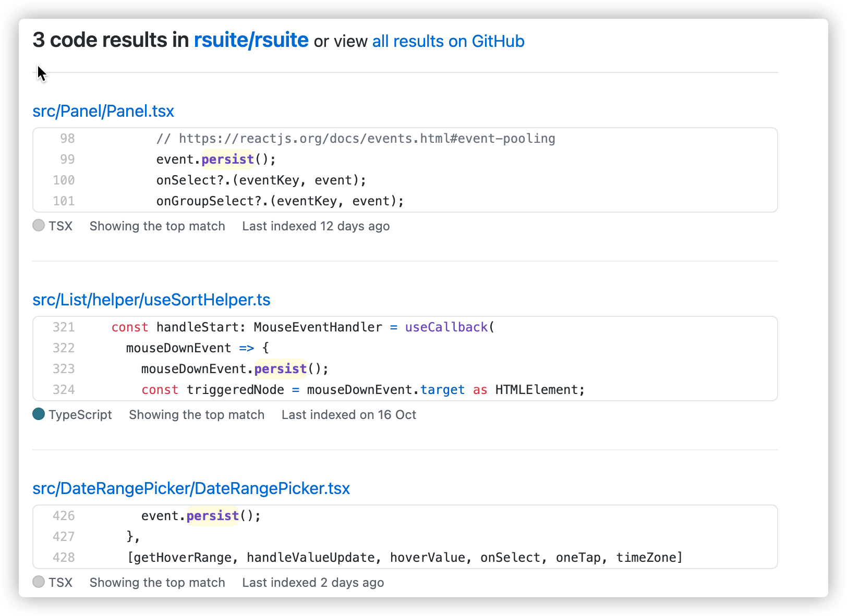Click 'Last indexed 12 days ago' text
Viewport: 847px width, 616px height.
click(x=316, y=226)
